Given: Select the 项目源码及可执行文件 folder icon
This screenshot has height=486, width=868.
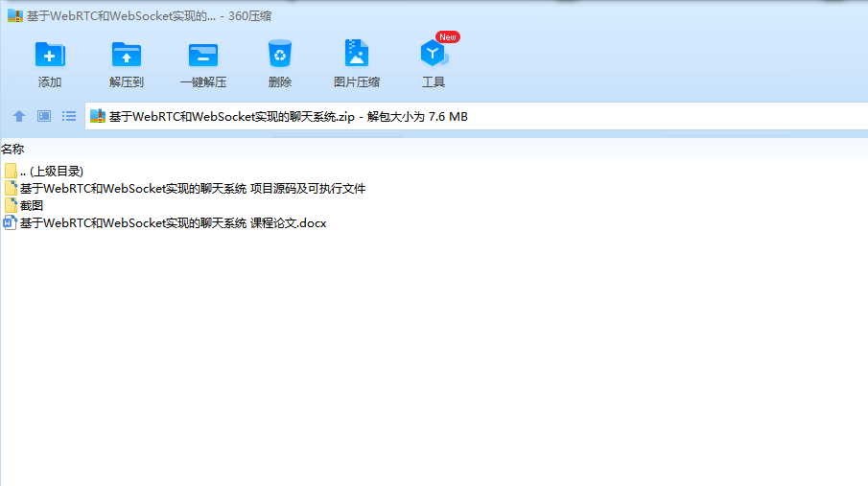Looking at the screenshot, I should point(10,188).
